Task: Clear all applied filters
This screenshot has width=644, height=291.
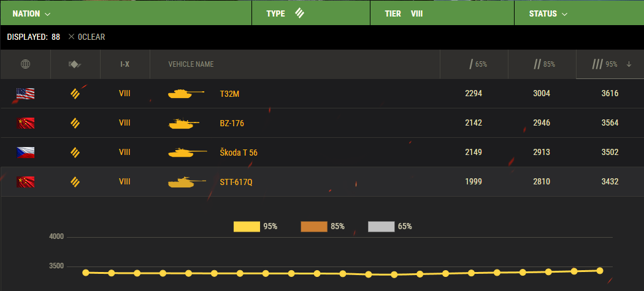Action: pyautogui.click(x=87, y=37)
